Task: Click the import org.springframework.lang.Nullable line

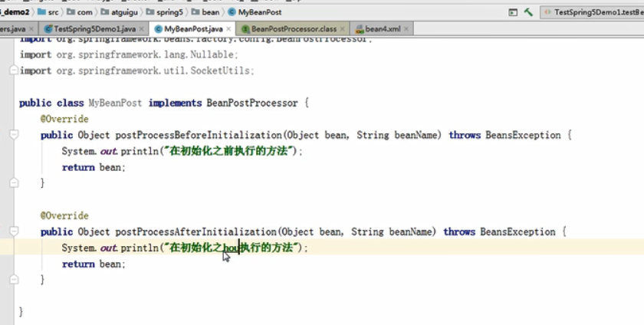Action: [x=129, y=54]
